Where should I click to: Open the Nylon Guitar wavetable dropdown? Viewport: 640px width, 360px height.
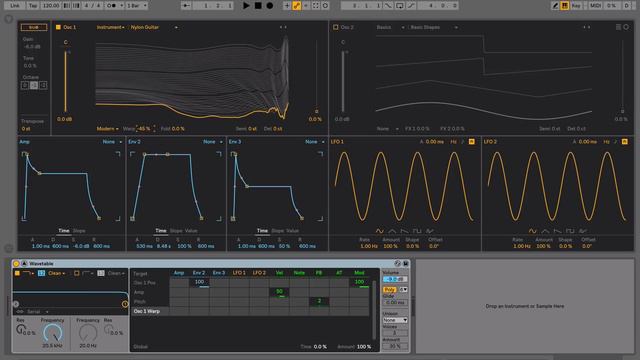pos(154,27)
